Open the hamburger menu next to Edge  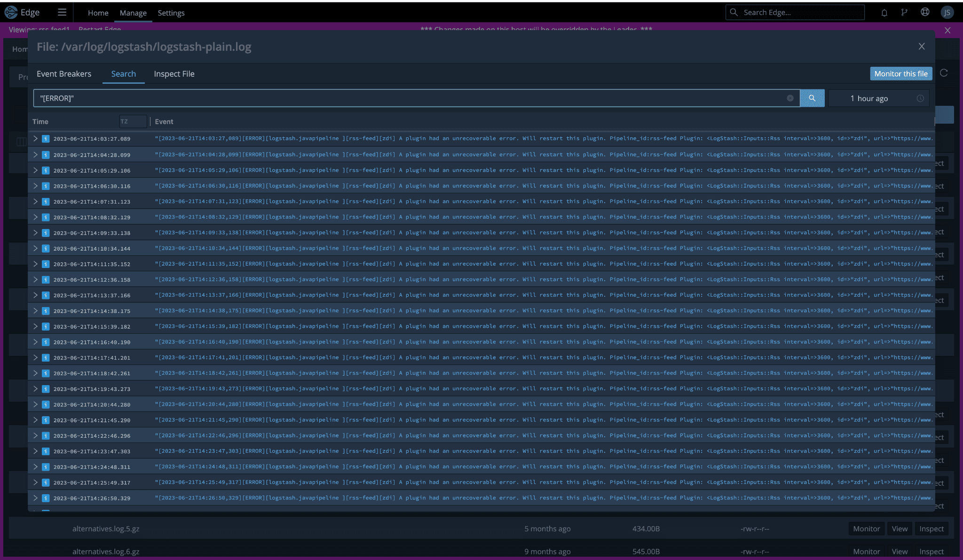tap(62, 13)
